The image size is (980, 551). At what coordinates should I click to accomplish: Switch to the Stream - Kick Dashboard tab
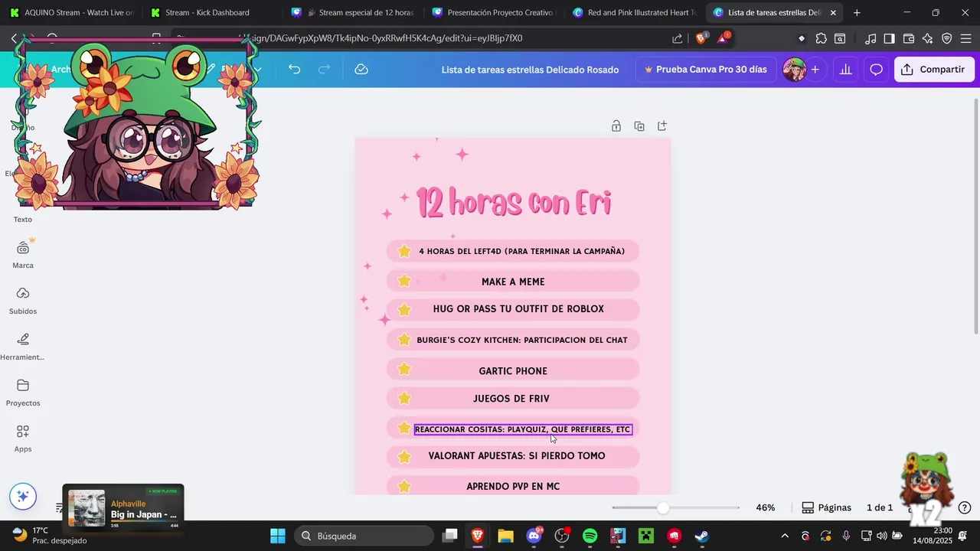point(208,12)
